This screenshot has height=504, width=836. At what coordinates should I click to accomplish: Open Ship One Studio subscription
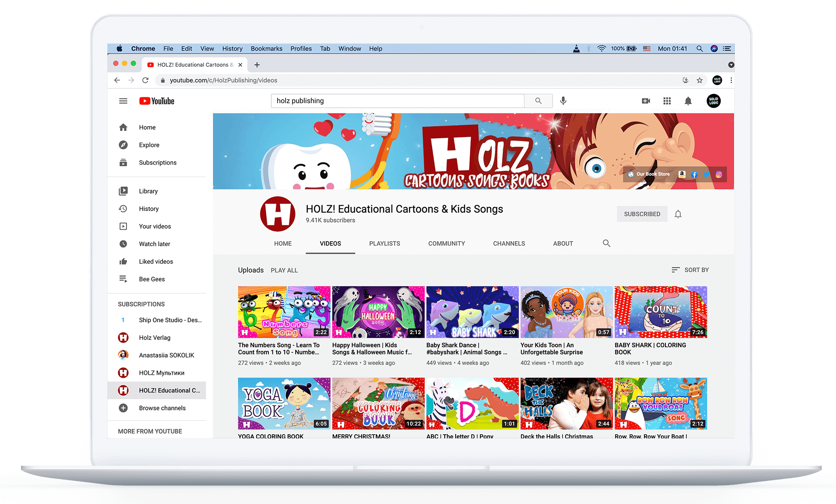157,320
